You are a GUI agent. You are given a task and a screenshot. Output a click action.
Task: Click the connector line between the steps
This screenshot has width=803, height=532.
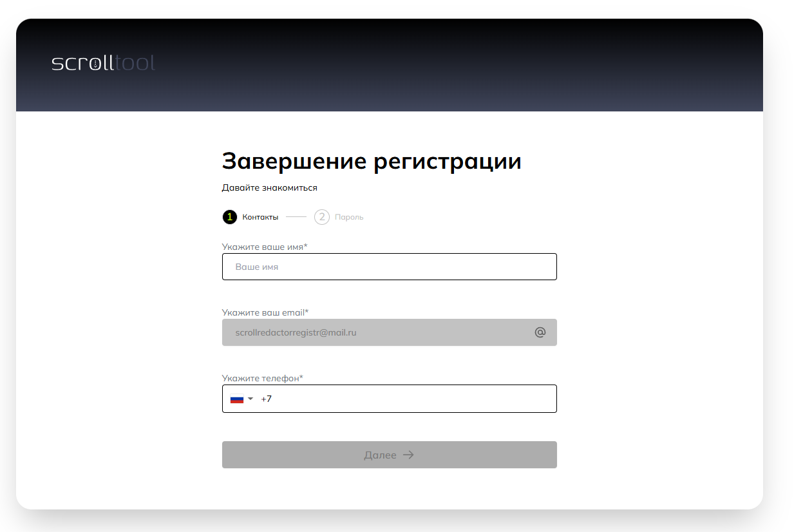(x=296, y=217)
